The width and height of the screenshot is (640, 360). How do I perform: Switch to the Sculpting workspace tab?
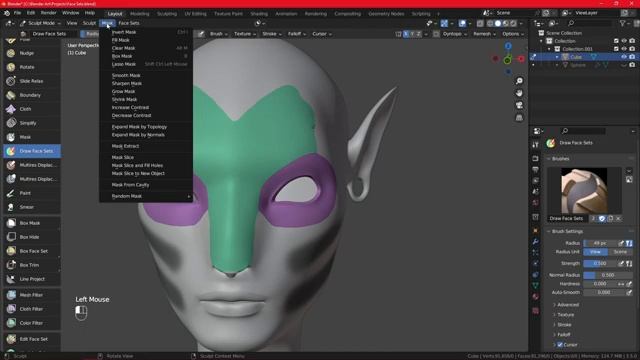click(x=167, y=13)
